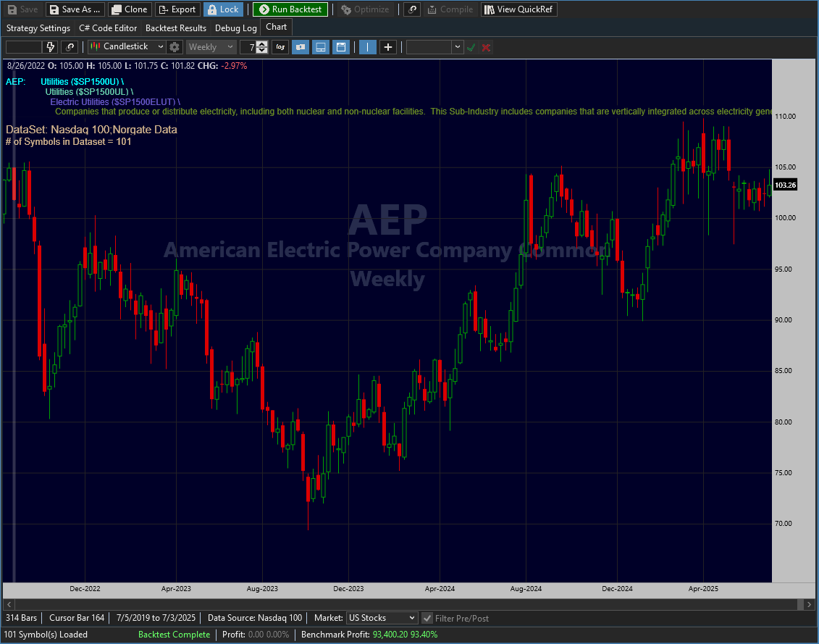Click the 'Backtest Complete' status message
The width and height of the screenshot is (819, 644).
pos(174,635)
